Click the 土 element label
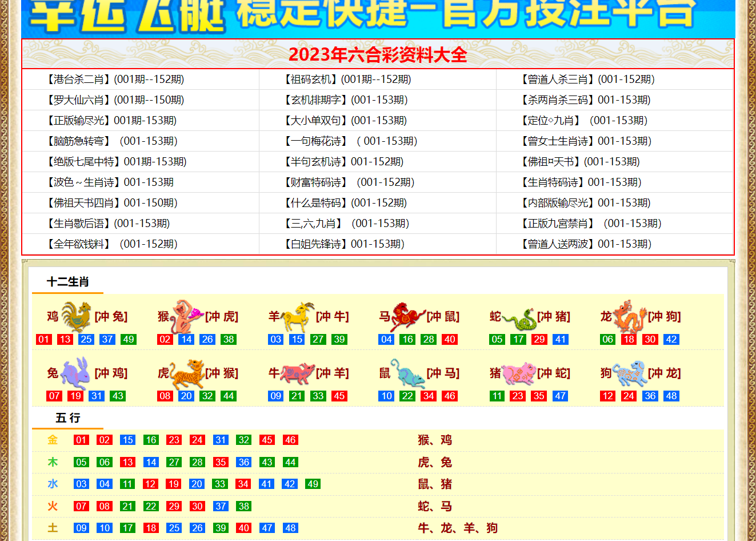 coord(53,528)
